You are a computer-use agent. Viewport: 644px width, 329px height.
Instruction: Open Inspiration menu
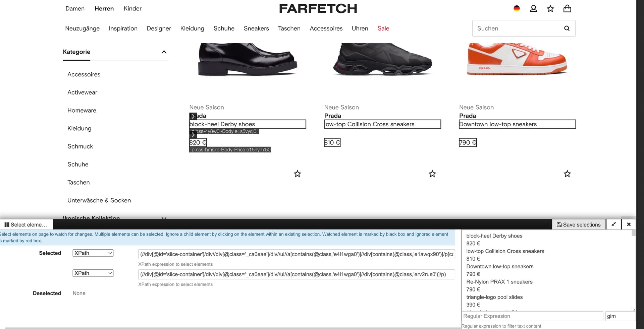tap(123, 28)
